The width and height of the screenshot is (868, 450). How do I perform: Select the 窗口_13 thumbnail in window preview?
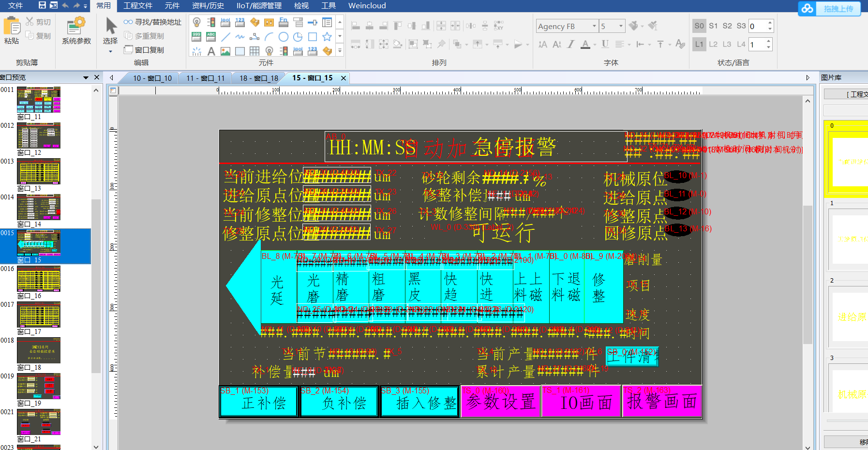(39, 172)
